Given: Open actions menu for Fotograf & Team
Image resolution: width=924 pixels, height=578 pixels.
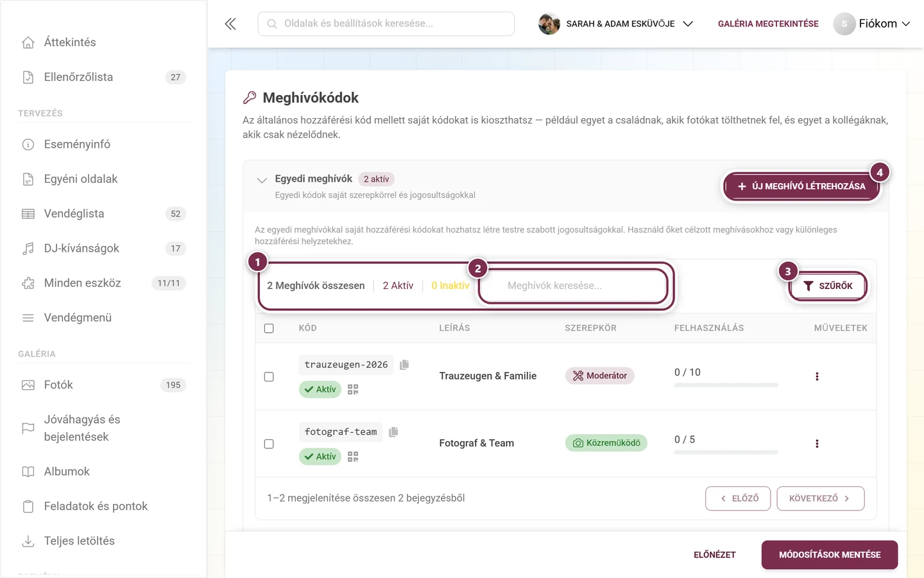Looking at the screenshot, I should click(x=817, y=444).
